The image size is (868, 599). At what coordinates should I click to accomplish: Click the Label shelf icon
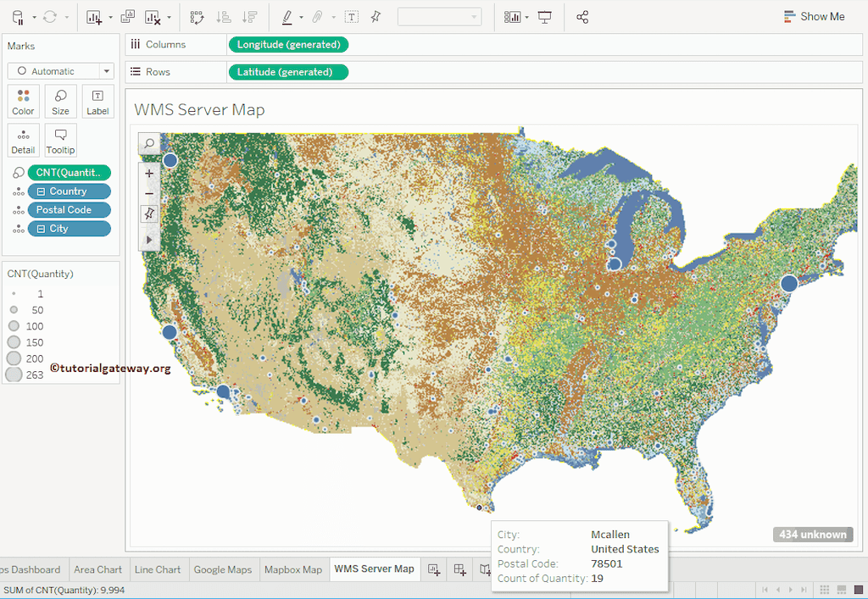97,101
